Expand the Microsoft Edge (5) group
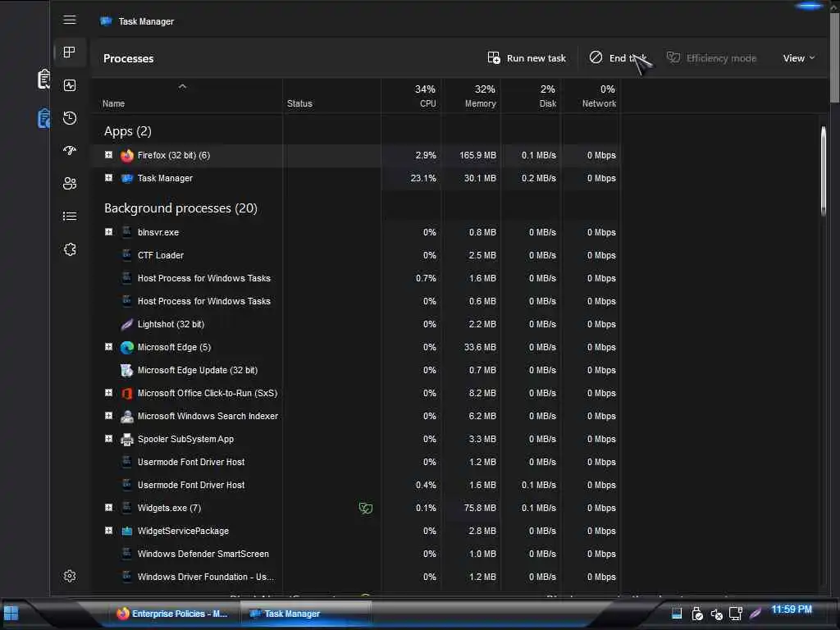Viewport: 840px width, 630px height. coord(109,347)
